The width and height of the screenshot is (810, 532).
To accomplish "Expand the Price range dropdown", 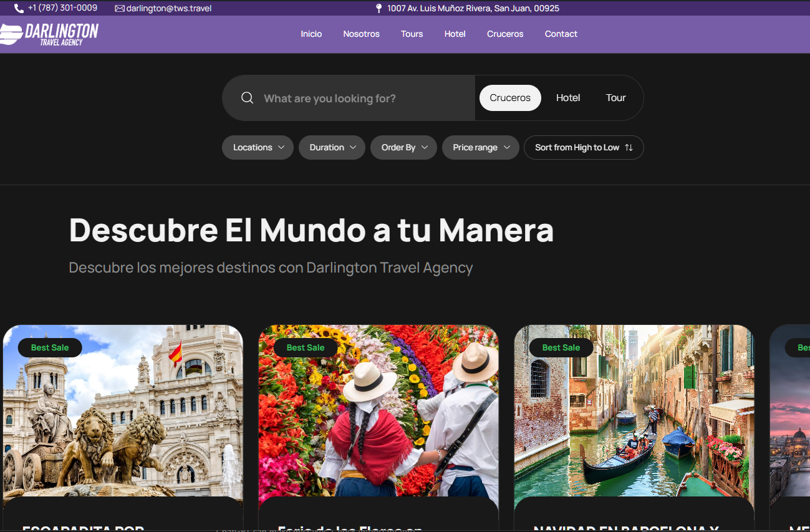I will point(480,148).
